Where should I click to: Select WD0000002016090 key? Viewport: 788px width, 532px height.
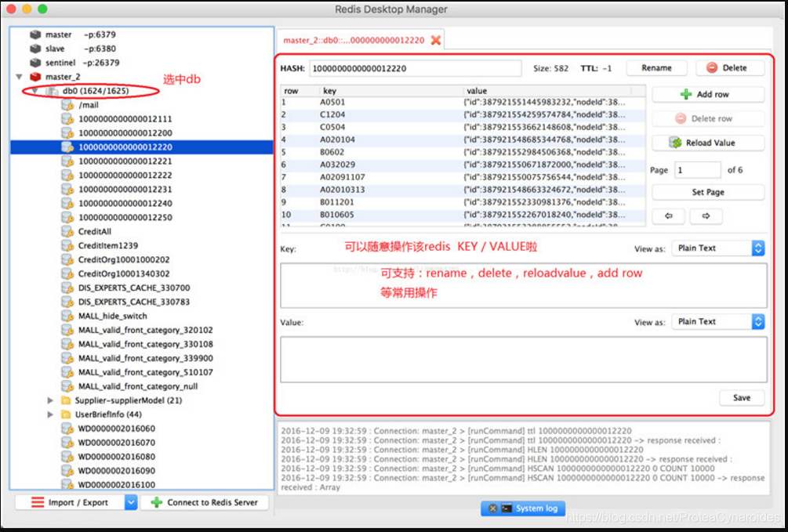point(117,471)
